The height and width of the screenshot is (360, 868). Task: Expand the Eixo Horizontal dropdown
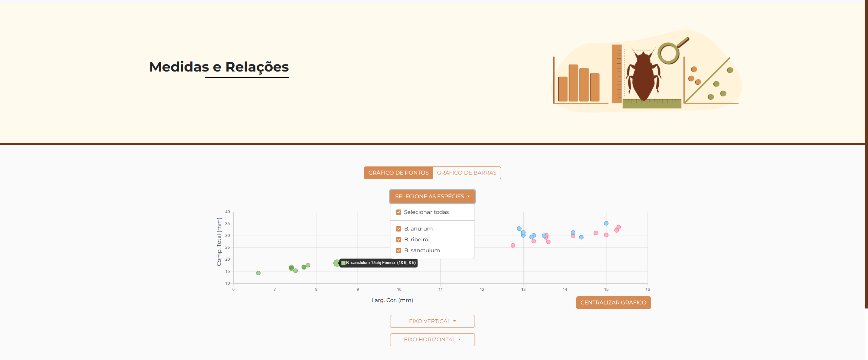click(432, 340)
